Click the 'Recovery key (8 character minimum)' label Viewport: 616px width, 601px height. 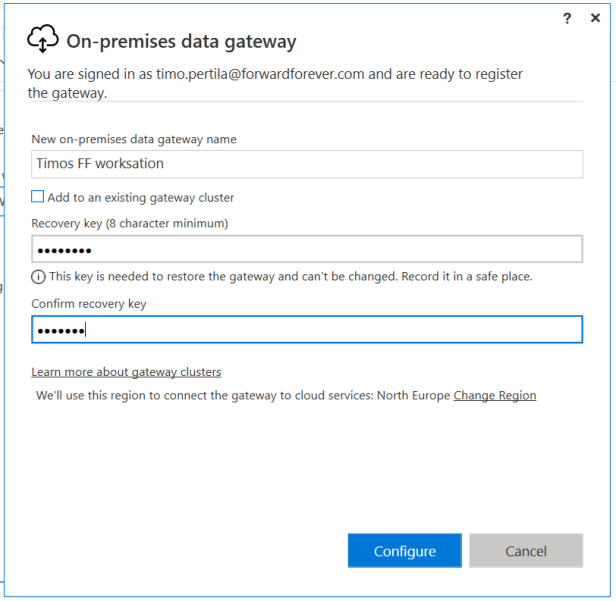click(x=130, y=223)
